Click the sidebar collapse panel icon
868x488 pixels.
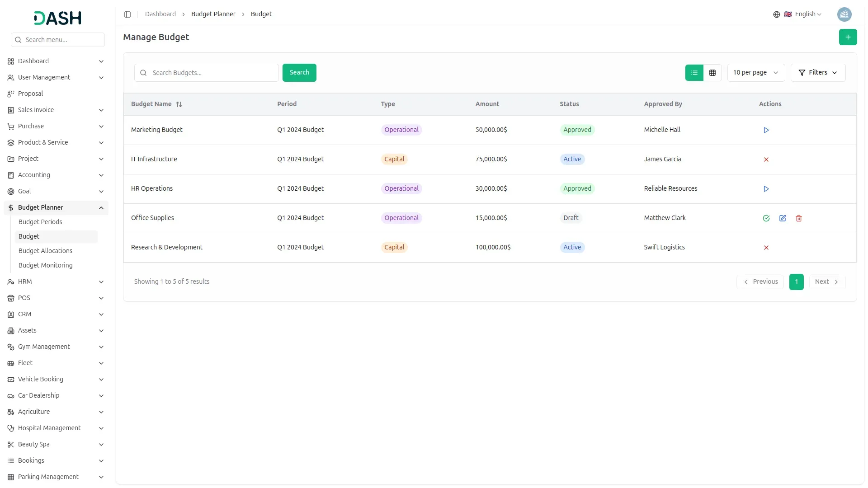pyautogui.click(x=127, y=14)
